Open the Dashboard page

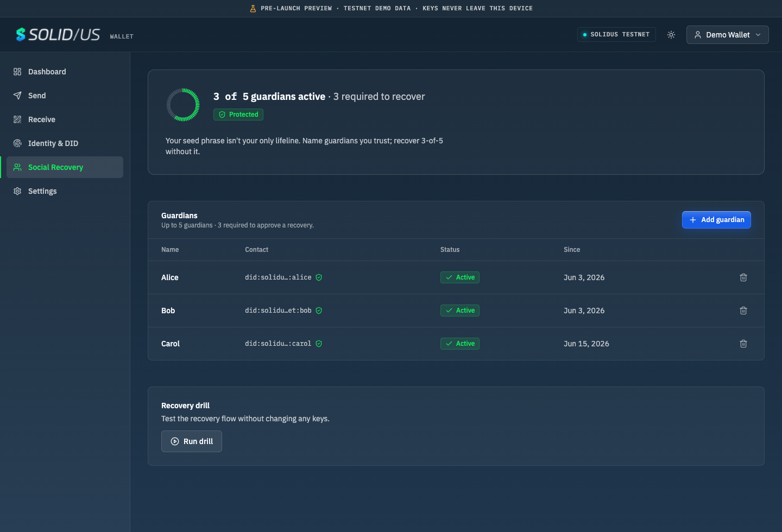click(x=65, y=72)
